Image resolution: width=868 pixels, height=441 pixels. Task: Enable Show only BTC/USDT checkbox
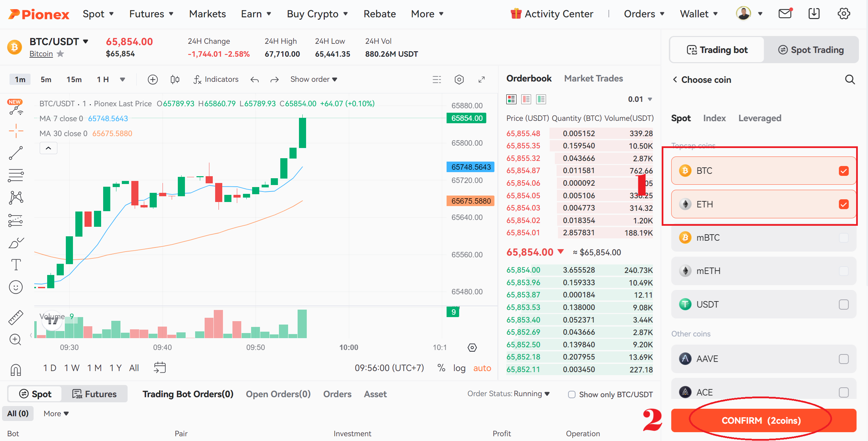pos(572,394)
